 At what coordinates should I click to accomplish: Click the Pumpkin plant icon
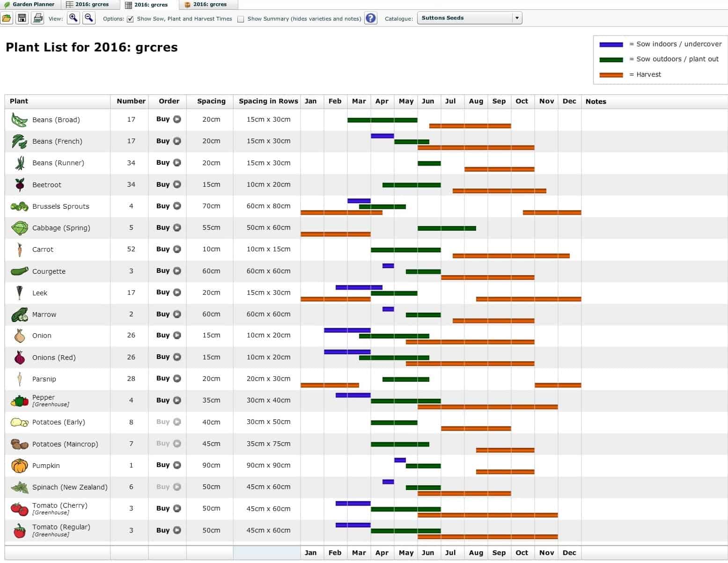click(20, 466)
